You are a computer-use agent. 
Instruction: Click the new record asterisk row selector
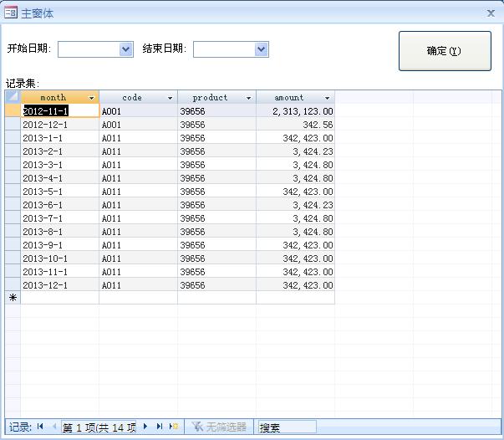(x=13, y=298)
